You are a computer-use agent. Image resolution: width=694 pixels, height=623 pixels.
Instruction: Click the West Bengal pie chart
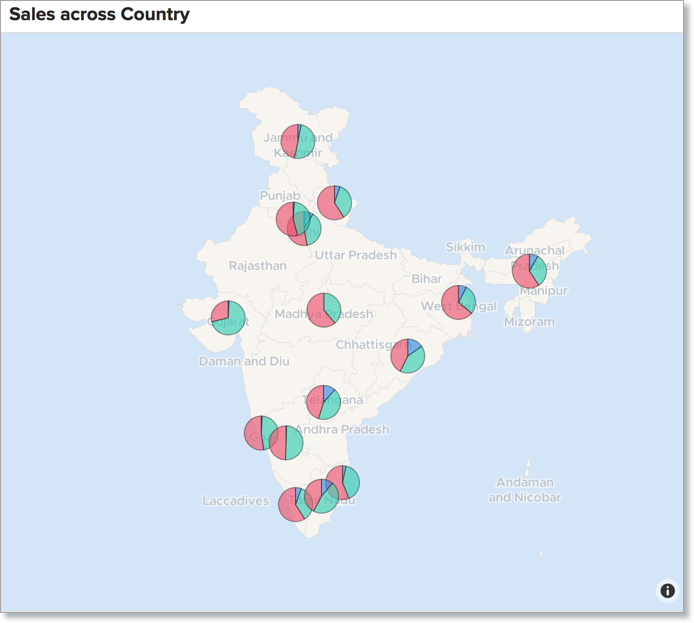pos(459,302)
